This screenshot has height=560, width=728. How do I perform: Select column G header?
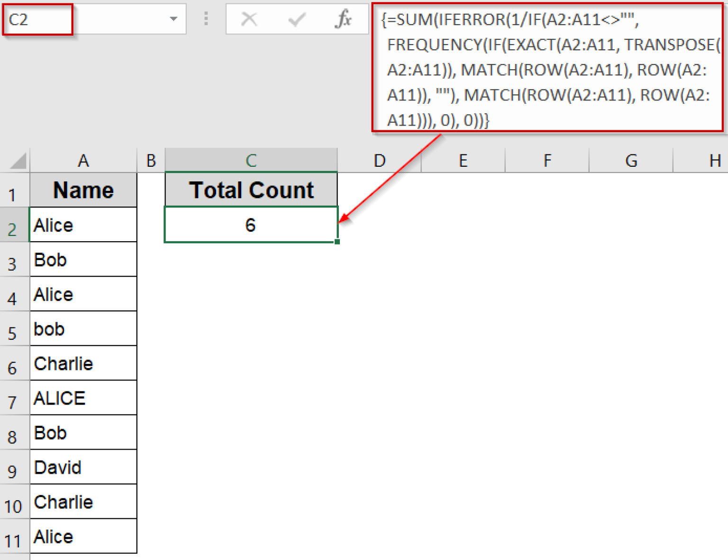(x=631, y=161)
